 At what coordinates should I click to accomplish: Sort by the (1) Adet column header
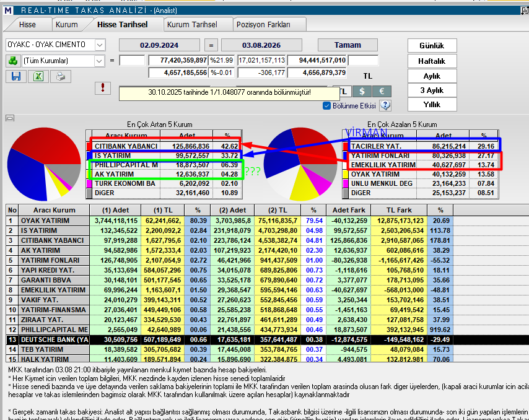pos(115,210)
